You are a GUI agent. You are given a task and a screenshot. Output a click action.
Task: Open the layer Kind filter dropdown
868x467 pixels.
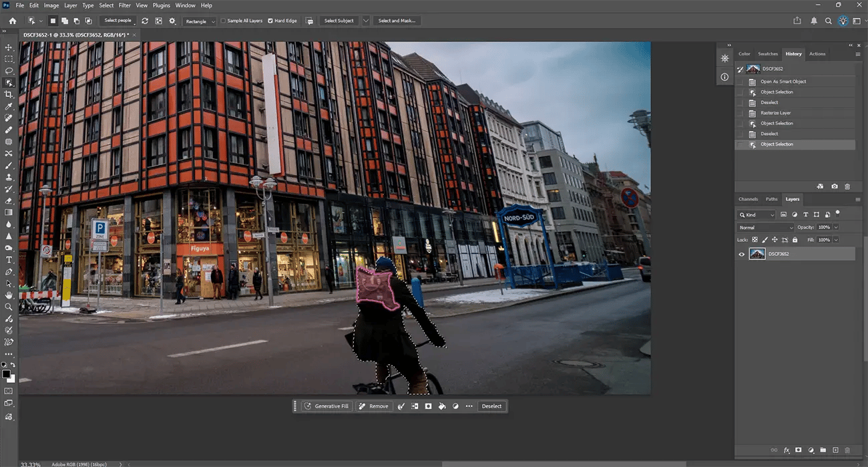(757, 215)
